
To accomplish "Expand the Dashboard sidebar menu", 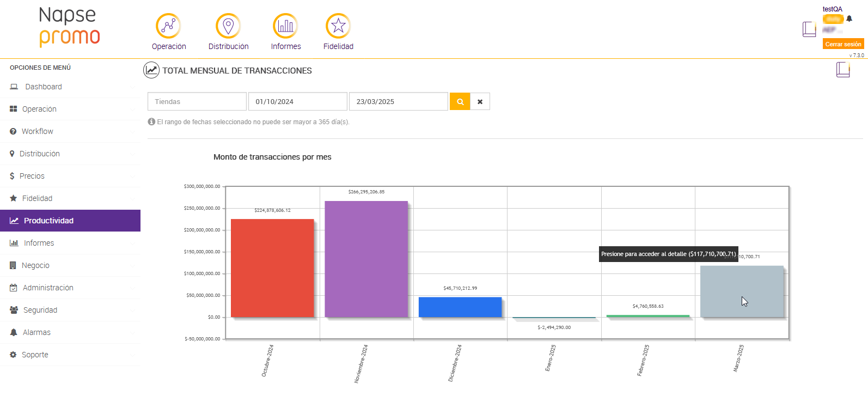I will pyautogui.click(x=70, y=87).
